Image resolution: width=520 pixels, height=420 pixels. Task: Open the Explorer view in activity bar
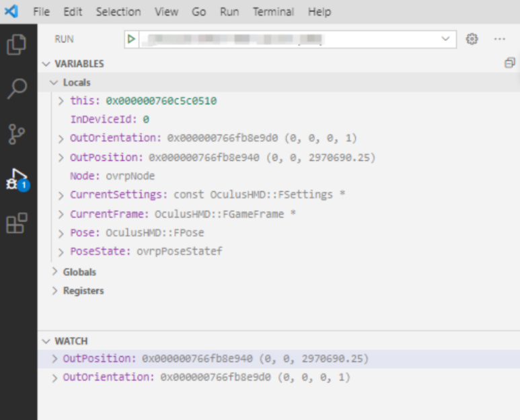coord(17,45)
